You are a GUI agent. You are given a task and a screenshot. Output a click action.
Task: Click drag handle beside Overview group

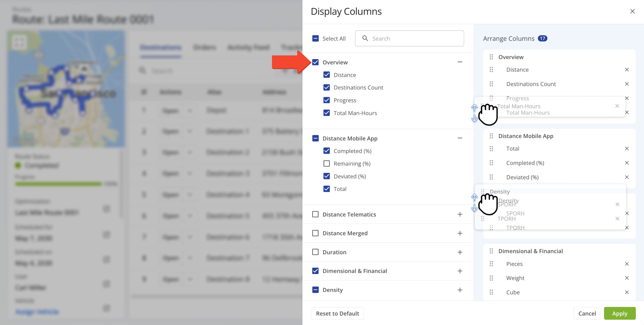point(491,57)
